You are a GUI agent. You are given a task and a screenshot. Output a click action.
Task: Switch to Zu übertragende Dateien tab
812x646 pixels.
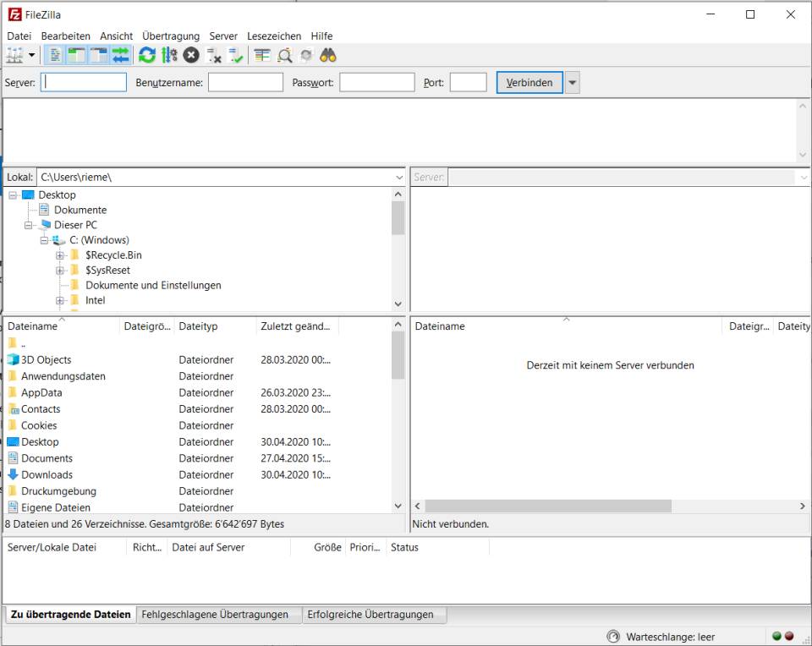(x=70, y=615)
